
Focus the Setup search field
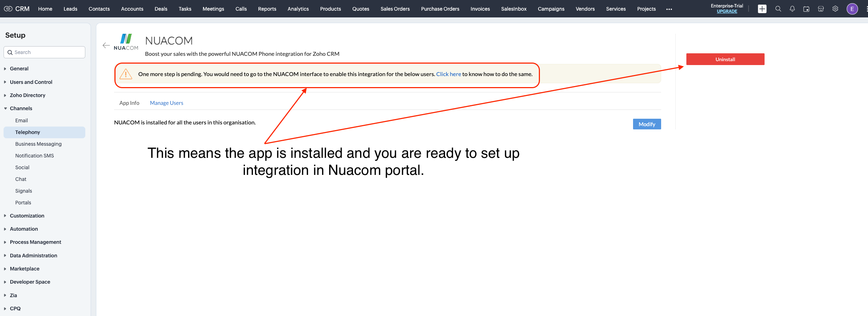click(x=44, y=52)
